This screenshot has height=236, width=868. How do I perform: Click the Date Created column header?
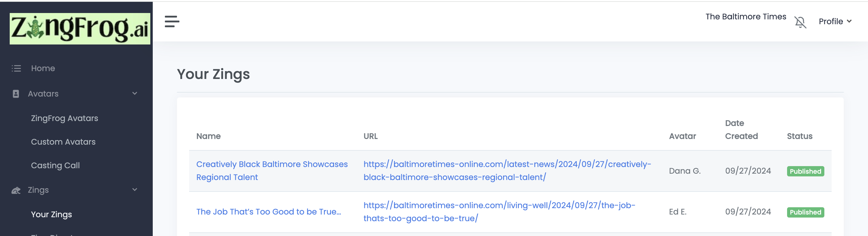741,130
